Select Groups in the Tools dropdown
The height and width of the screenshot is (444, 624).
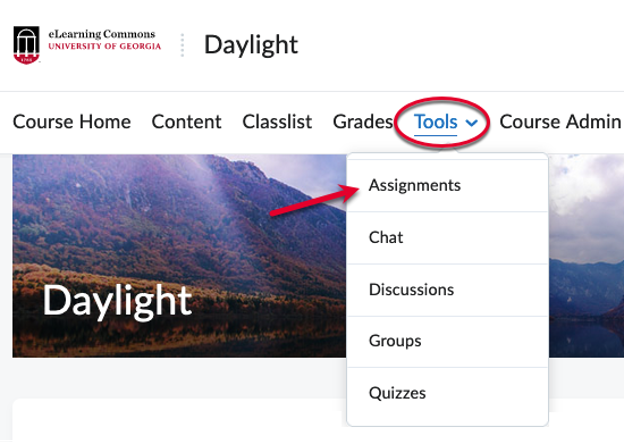tap(395, 341)
